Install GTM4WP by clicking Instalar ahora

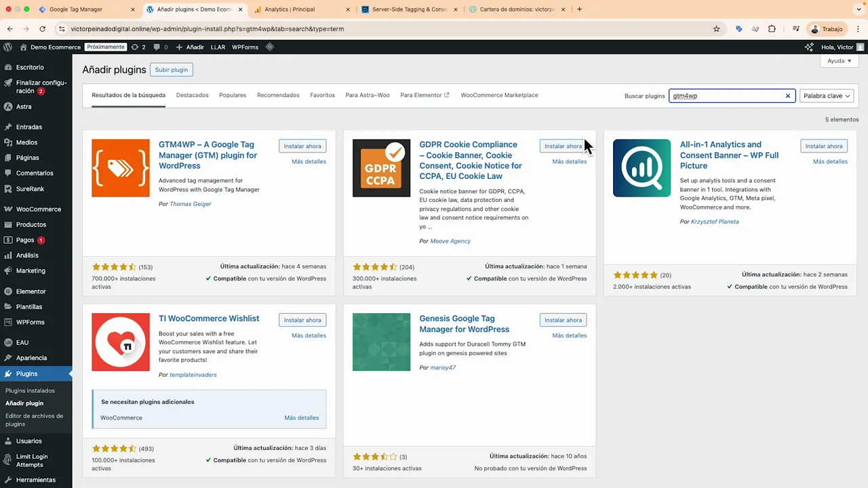[302, 146]
